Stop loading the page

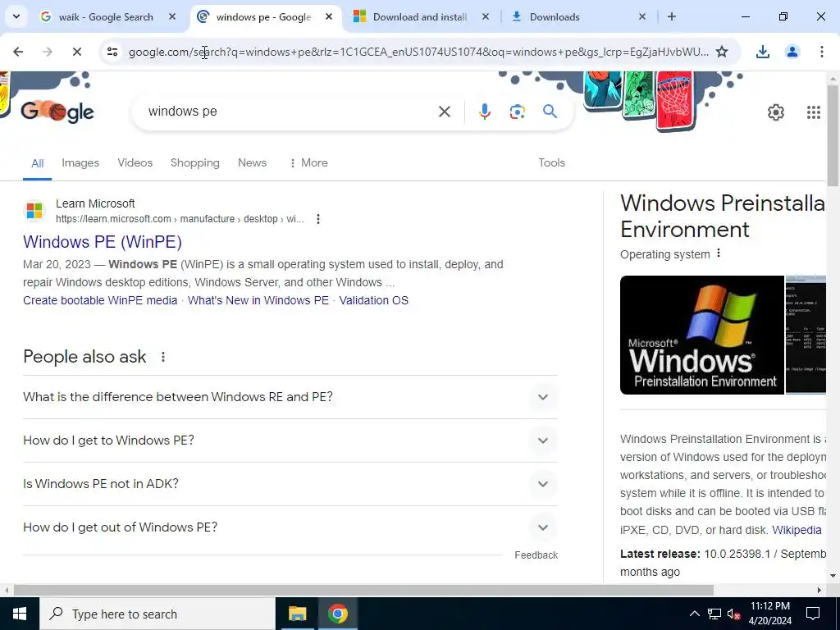pos(76,52)
